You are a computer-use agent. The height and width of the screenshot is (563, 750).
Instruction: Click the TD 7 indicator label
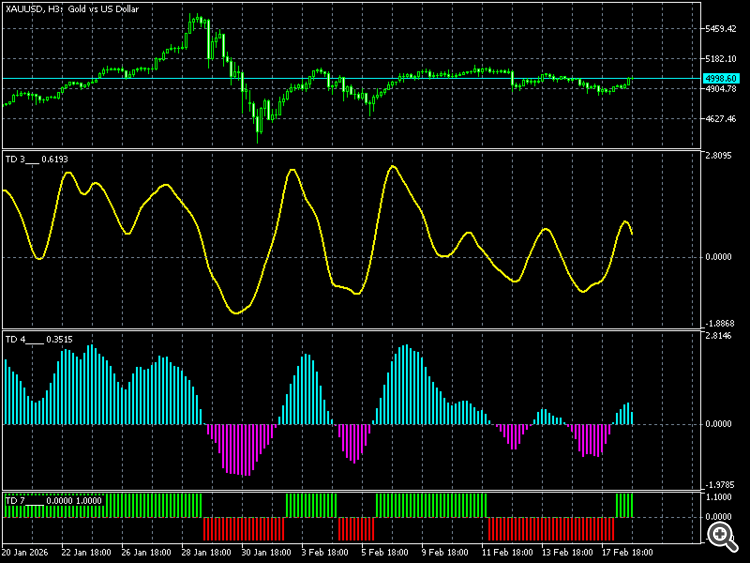click(x=53, y=501)
